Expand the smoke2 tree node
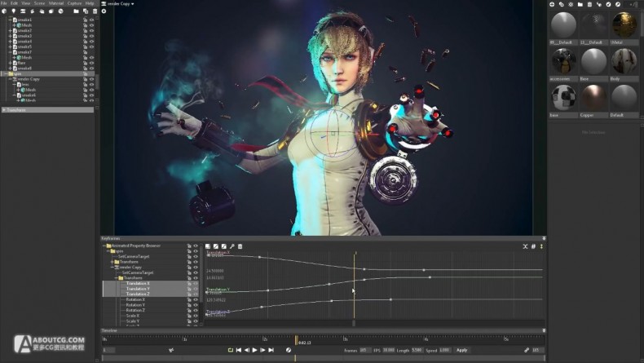The image size is (644, 363). point(11,30)
